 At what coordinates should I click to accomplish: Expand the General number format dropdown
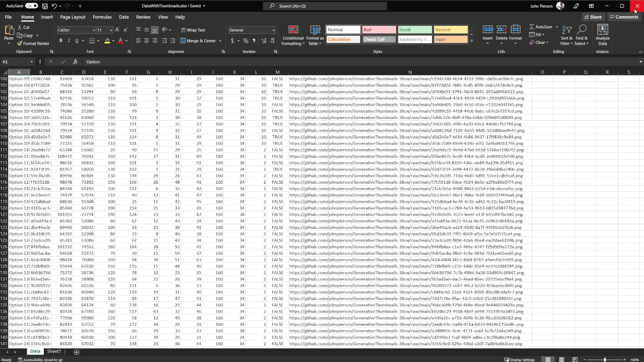point(273,30)
